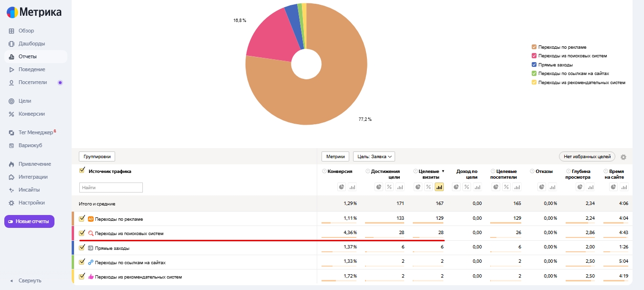Open Посетители in the sidebar menu

(x=32, y=82)
